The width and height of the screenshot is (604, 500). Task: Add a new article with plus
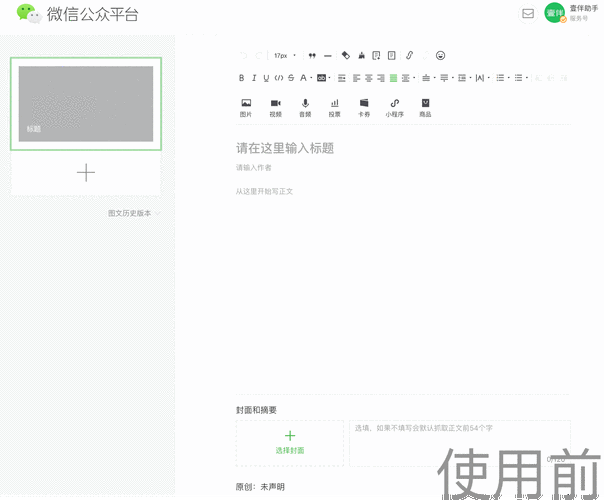[x=86, y=173]
